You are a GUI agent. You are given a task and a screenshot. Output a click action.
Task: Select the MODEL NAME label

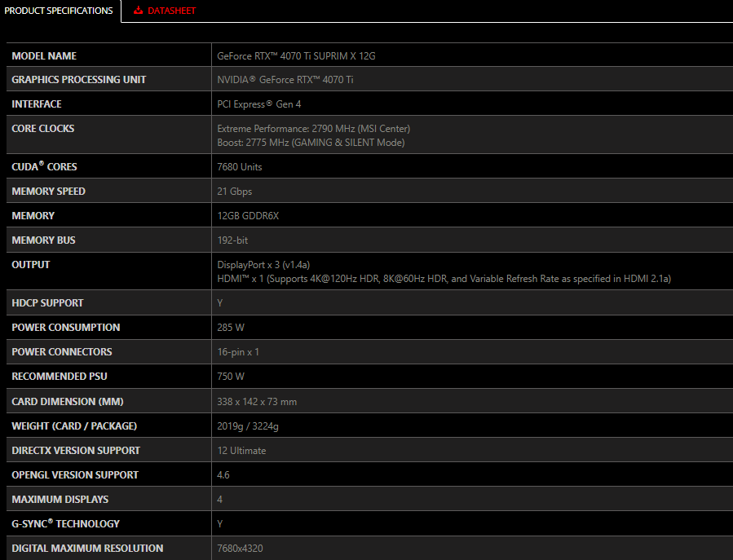click(44, 56)
